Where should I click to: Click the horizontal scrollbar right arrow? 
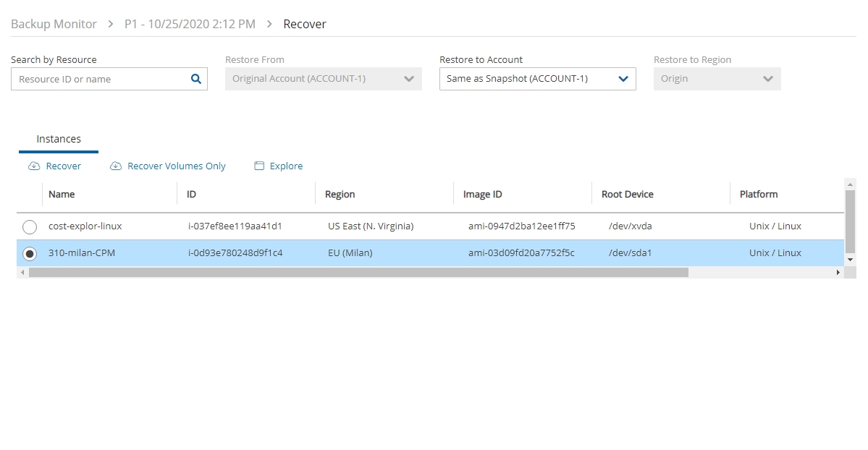(838, 273)
